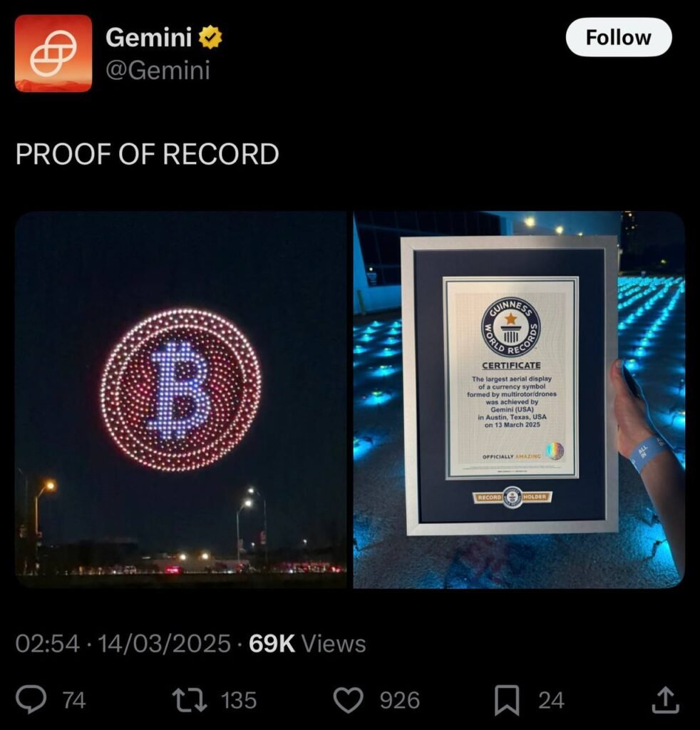Screen dimensions: 700x730
Task: Click the Guinness World Records logo in photo
Action: [x=510, y=326]
